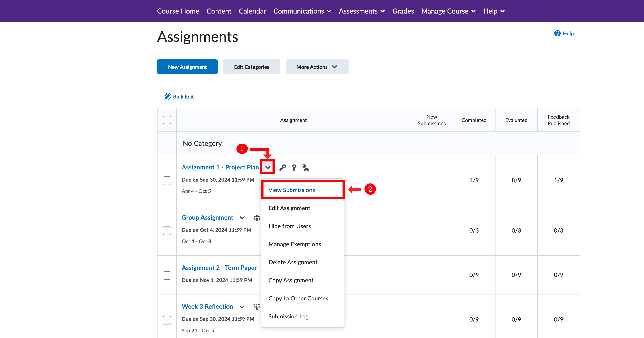Open the Assessments navigation menu
The image size is (644, 338).
(362, 11)
